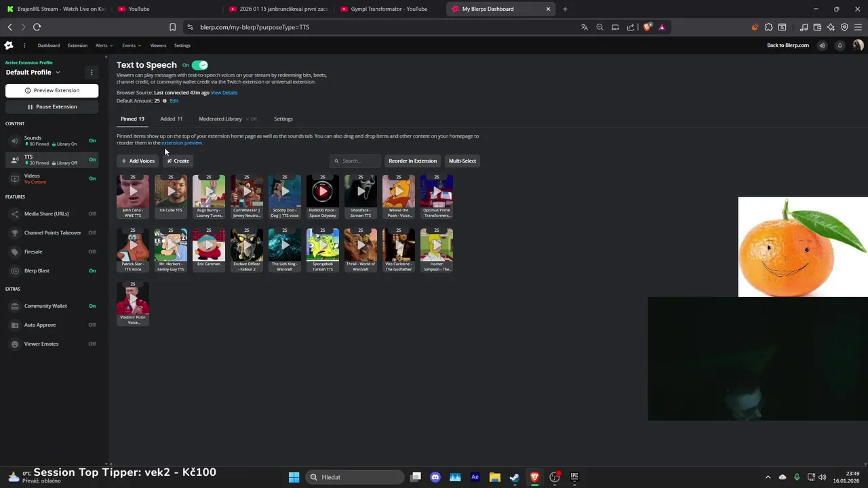Viewport: 868px width, 488px height.
Task: Toggle the Text to Speech On switch
Action: (199, 65)
